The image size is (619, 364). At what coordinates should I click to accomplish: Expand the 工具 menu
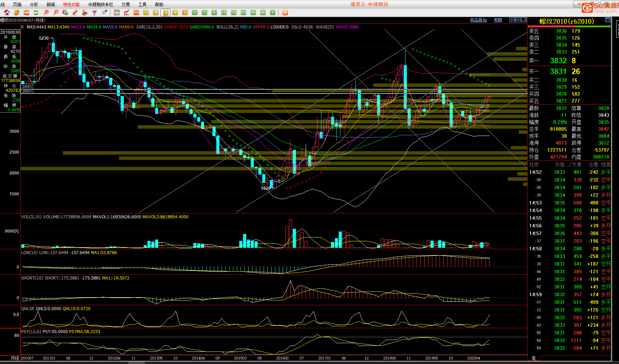(142, 5)
